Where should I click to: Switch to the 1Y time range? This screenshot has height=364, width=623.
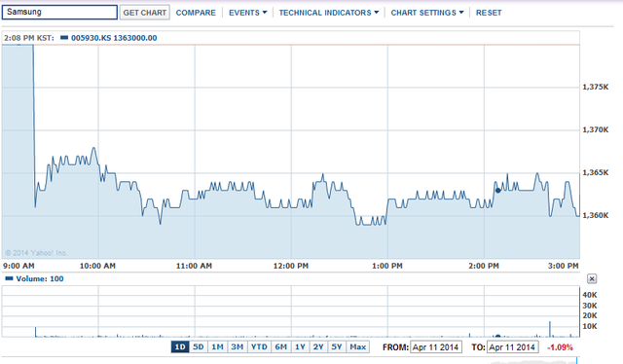point(300,346)
